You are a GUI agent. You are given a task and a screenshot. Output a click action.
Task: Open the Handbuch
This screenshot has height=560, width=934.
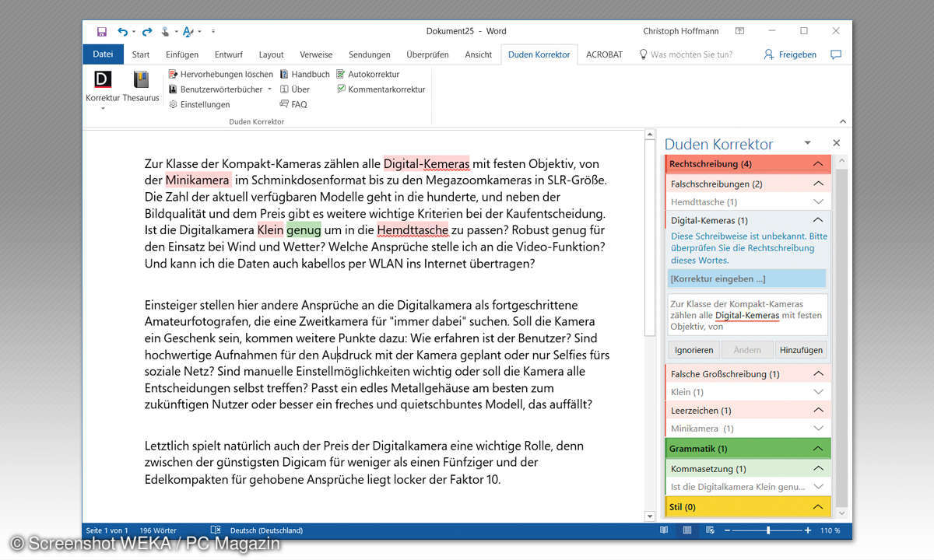pos(304,75)
